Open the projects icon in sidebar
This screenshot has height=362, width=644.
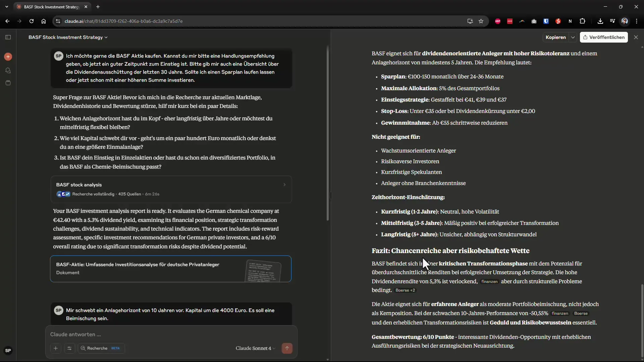(8, 83)
